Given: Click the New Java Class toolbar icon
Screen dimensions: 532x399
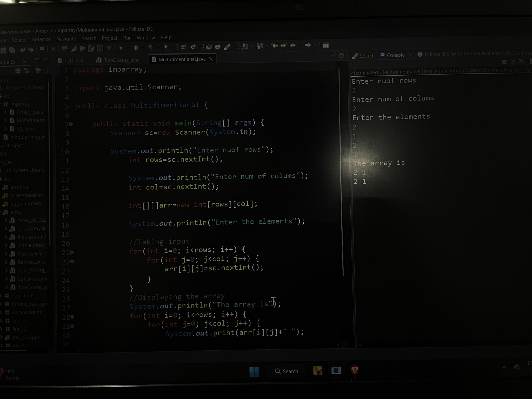Looking at the screenshot, I should (193, 47).
